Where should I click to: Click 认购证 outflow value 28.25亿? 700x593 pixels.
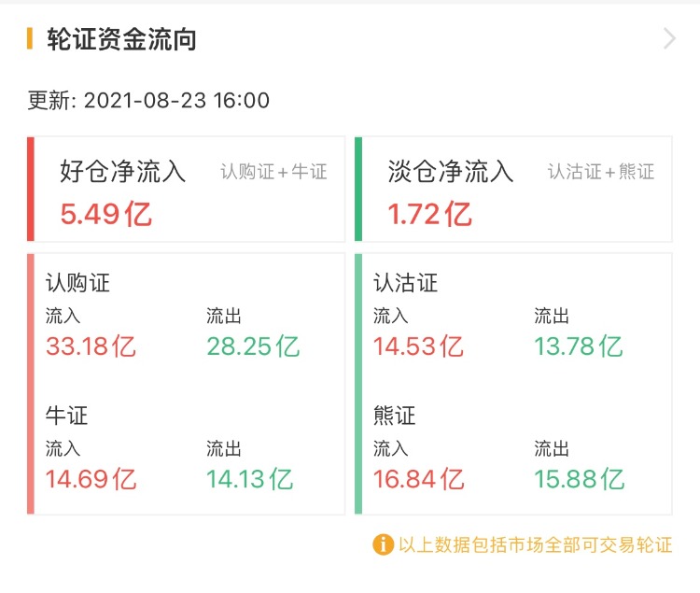click(253, 347)
